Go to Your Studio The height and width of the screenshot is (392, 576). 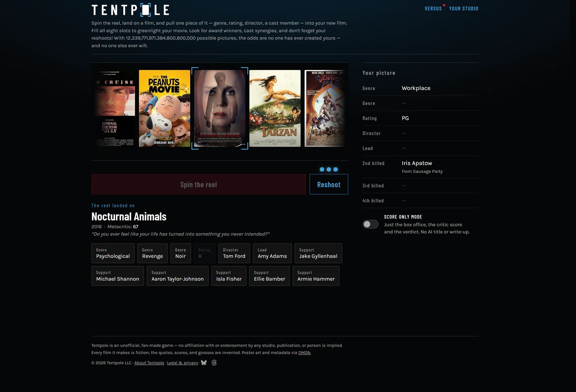tap(464, 8)
